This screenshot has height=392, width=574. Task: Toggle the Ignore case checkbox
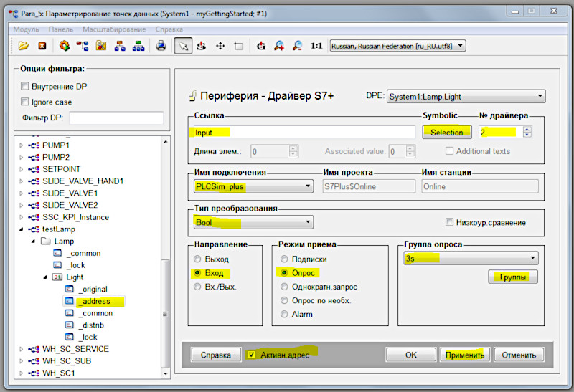pyautogui.click(x=24, y=102)
